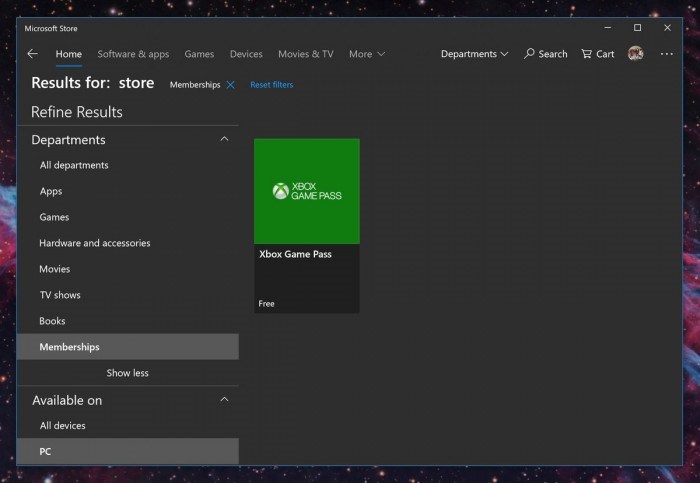Go back with the back arrow

click(32, 54)
